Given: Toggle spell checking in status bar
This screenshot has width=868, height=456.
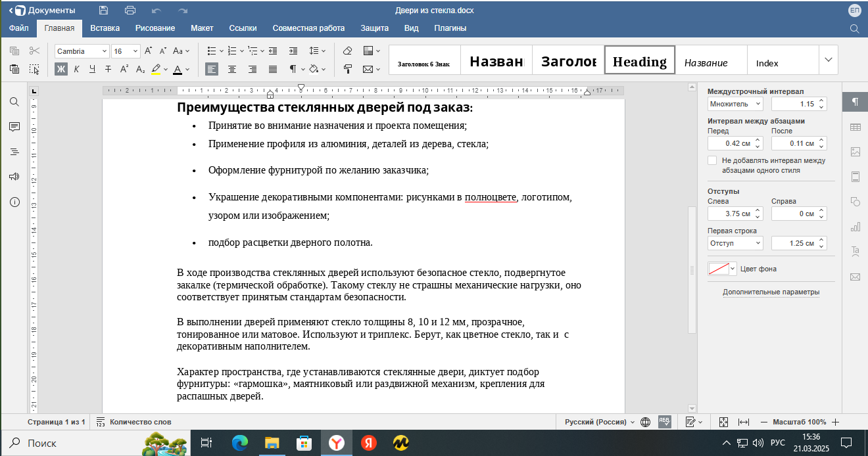Looking at the screenshot, I should click(664, 422).
